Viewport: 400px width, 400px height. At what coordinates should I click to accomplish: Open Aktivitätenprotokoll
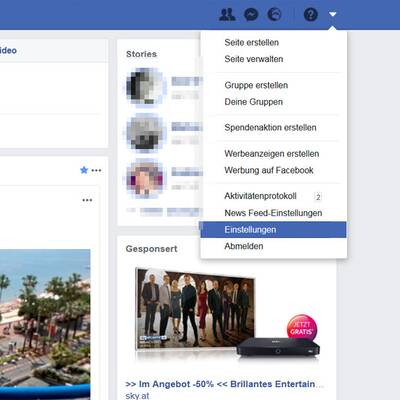tap(260, 196)
